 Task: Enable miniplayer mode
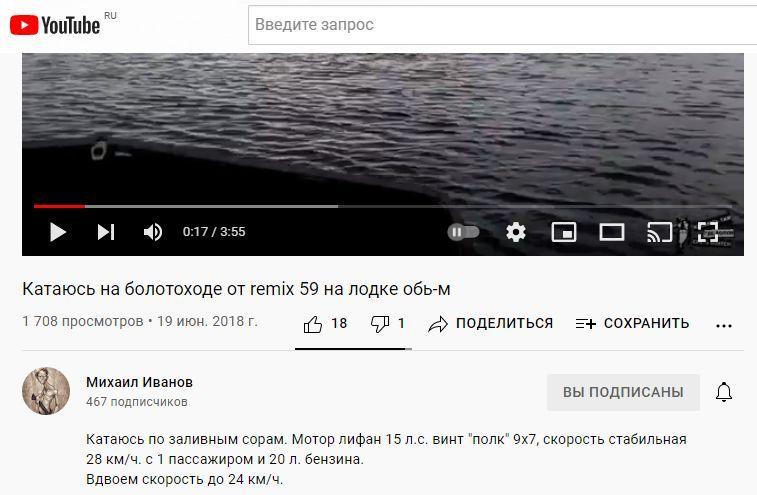[563, 232]
